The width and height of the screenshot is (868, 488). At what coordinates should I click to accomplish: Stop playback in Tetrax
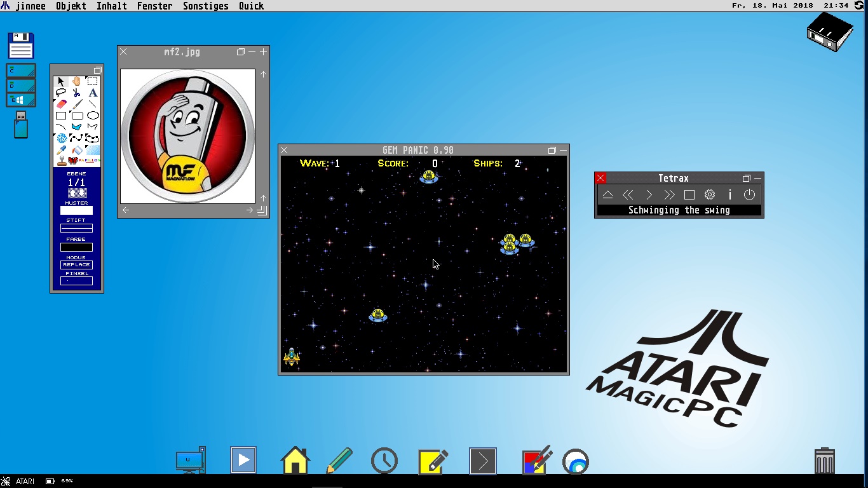(689, 195)
